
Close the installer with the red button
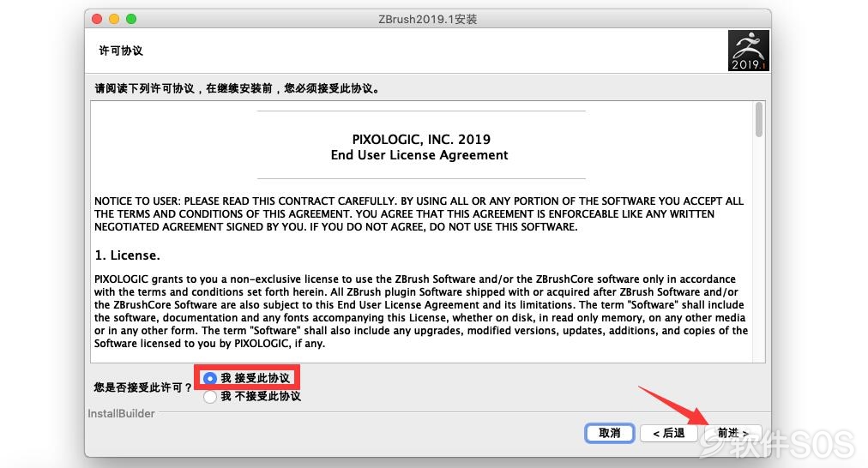tap(97, 19)
